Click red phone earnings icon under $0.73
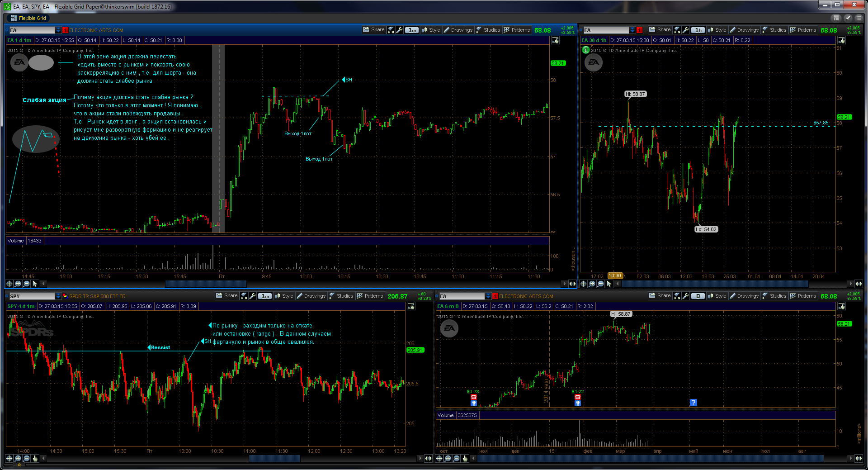 pos(473,397)
